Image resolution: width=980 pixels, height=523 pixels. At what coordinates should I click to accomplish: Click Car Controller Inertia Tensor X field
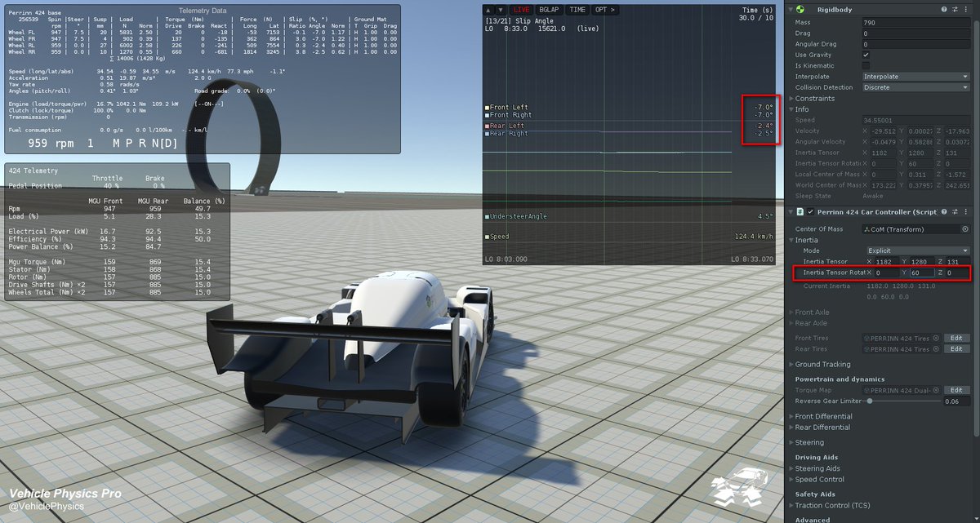885,261
